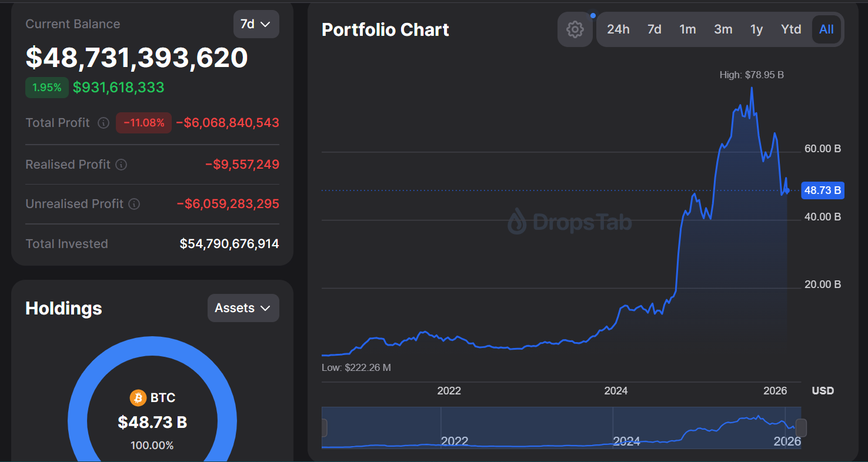Click the BTC coin icon in the donut chart
Viewport: 868px width, 462px height.
coord(138,397)
